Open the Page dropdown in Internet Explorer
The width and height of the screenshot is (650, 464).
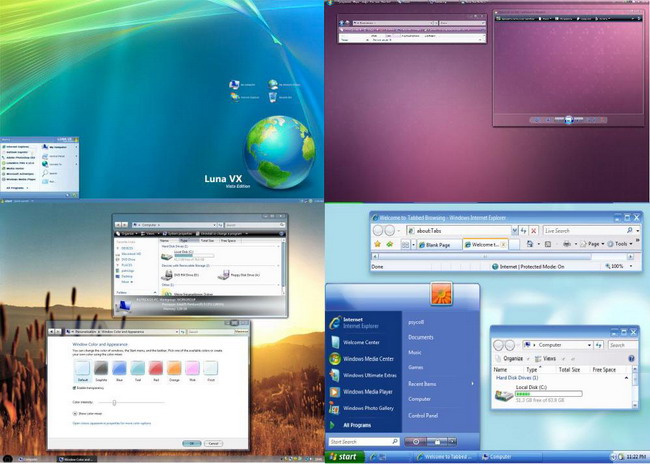[594, 244]
